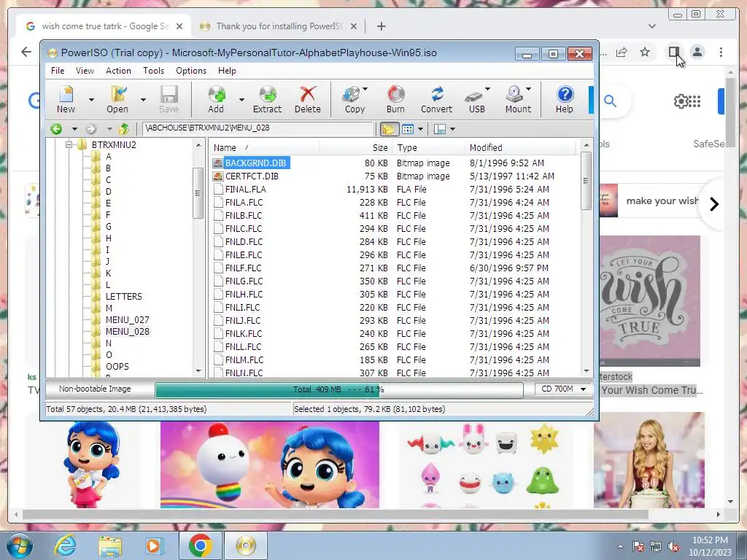Open the Copy button dropdown arrow

[365, 89]
